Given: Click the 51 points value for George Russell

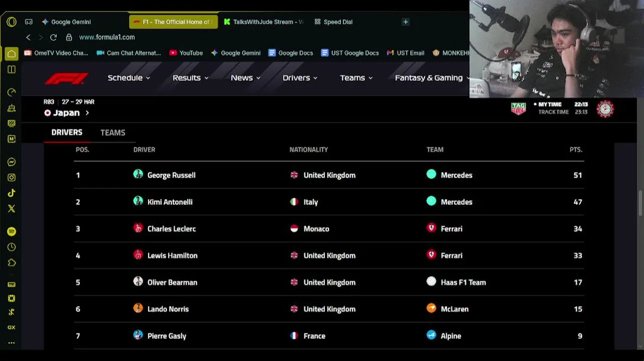Looking at the screenshot, I should click(578, 175).
